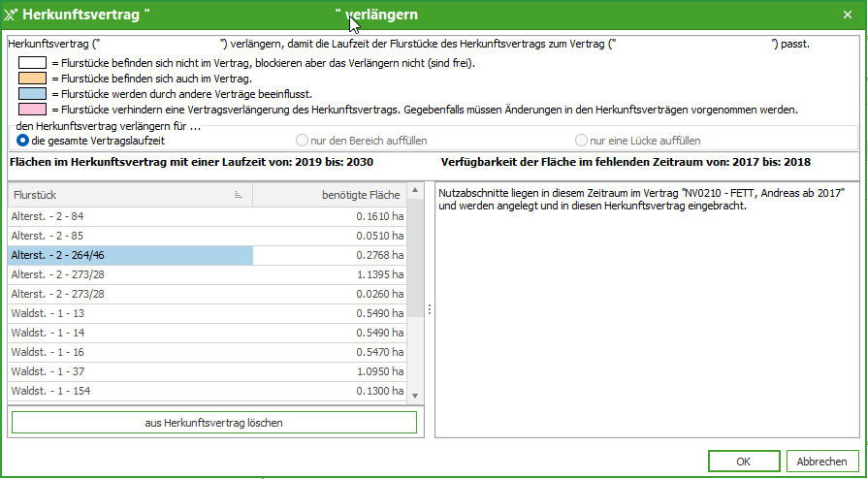Image resolution: width=868 pixels, height=479 pixels.
Task: Click the splitter handle between the panels
Action: pyautogui.click(x=430, y=308)
